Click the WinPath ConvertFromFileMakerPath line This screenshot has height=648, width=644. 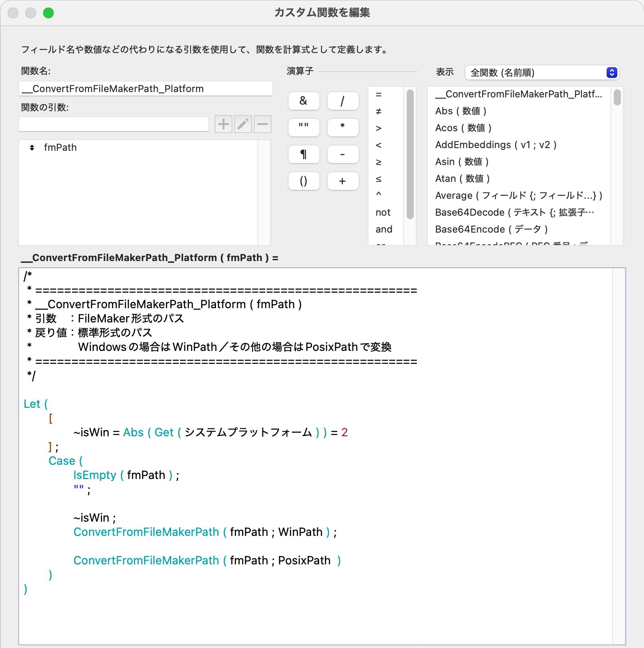click(x=205, y=532)
